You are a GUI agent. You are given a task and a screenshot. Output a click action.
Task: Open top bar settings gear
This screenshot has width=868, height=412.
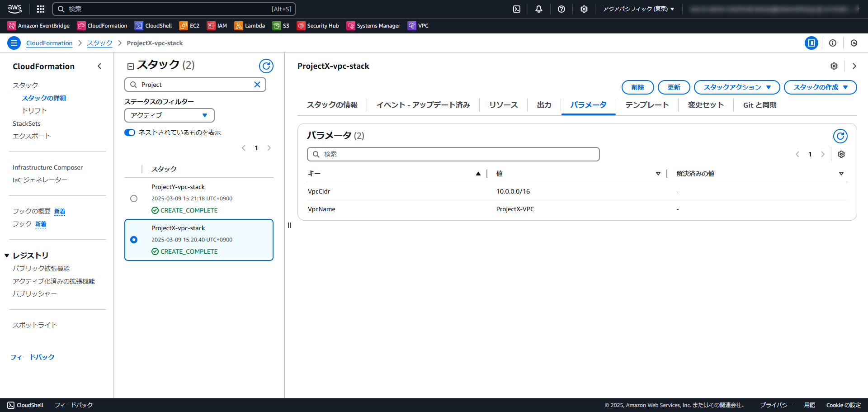584,9
